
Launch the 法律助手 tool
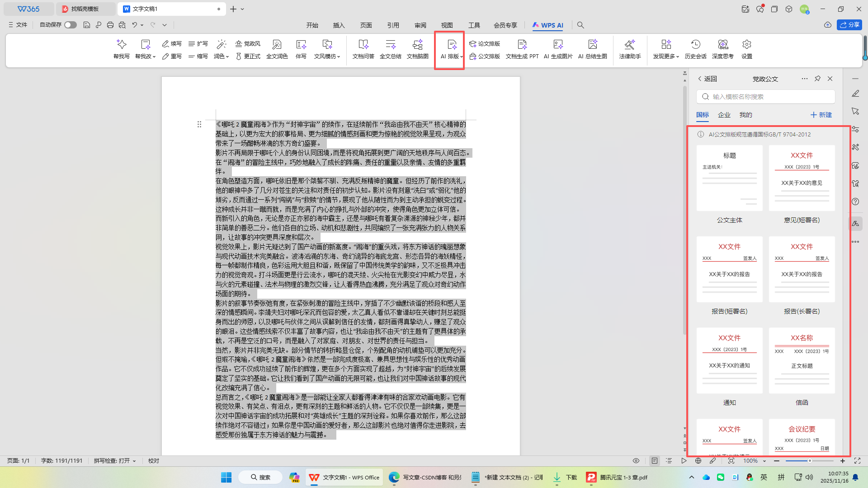point(630,50)
